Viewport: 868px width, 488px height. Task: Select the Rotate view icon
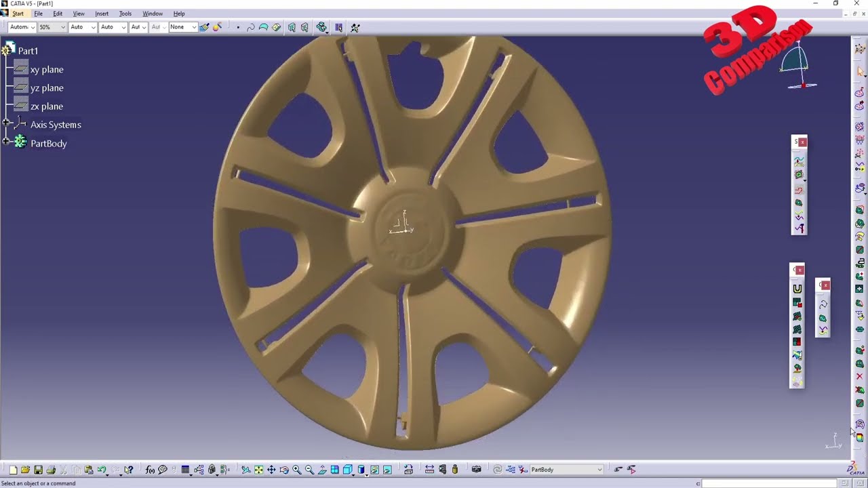(x=284, y=470)
